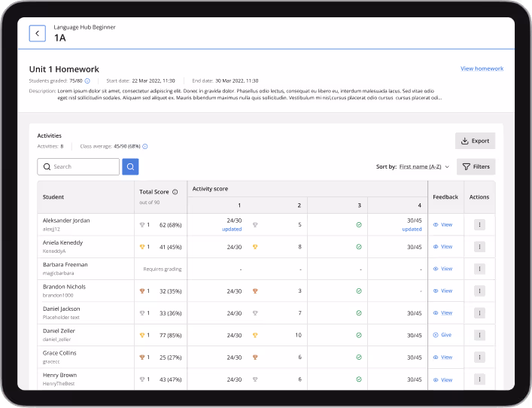Screen dimensions: 532x408
Task: View feedback for Brandon Nichols
Action: pos(442,291)
